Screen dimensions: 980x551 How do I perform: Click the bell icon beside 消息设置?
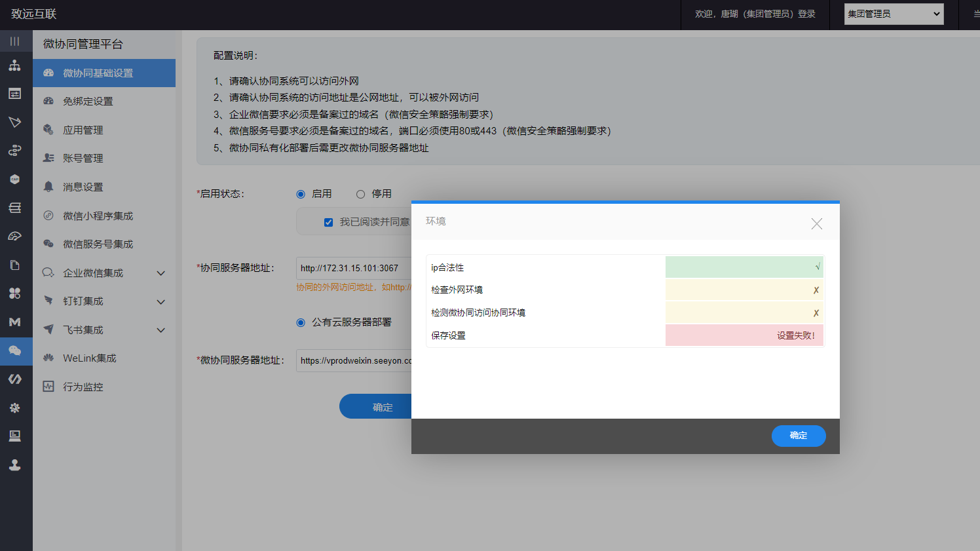(x=48, y=187)
